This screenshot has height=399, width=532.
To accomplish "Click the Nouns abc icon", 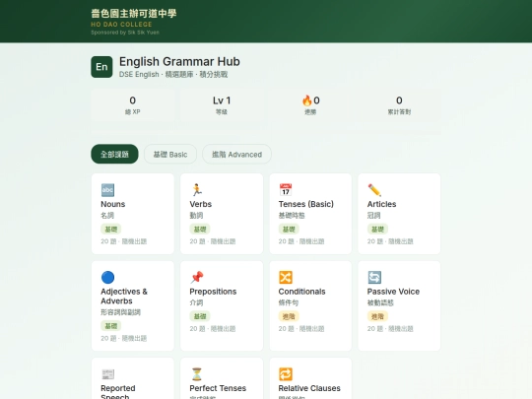I will (x=107, y=190).
